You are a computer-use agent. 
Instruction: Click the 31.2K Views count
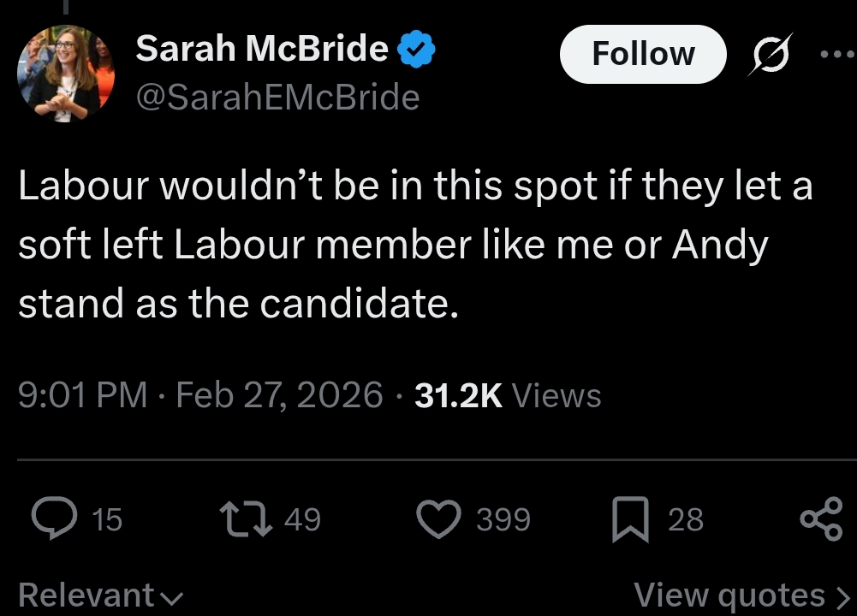507,395
